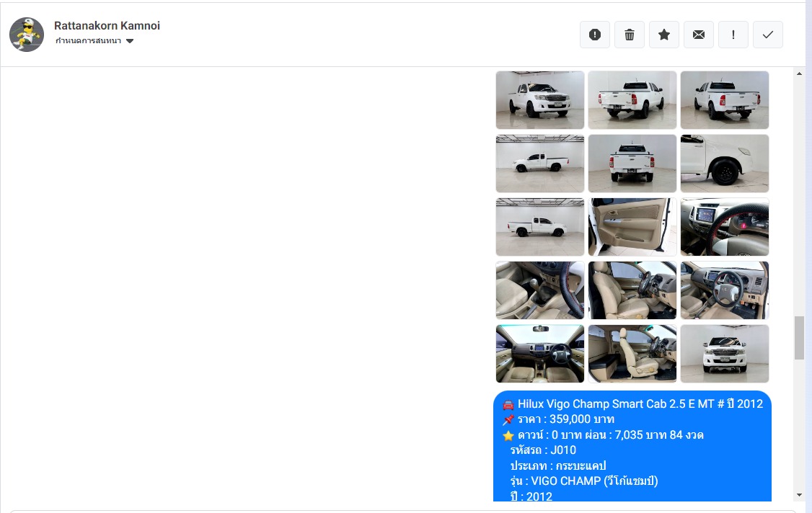Viewport: 812px width, 513px height.
Task: Open straight rear view pickup photo
Action: coord(632,164)
